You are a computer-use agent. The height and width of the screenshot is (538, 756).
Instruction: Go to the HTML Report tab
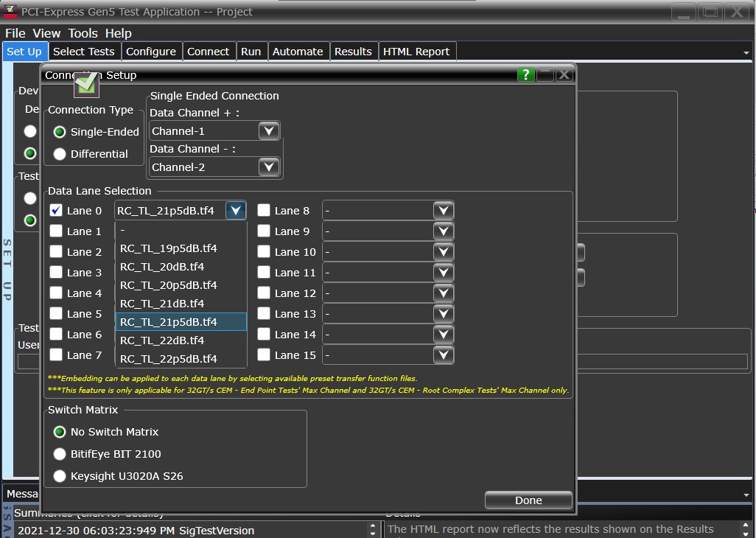pyautogui.click(x=416, y=52)
